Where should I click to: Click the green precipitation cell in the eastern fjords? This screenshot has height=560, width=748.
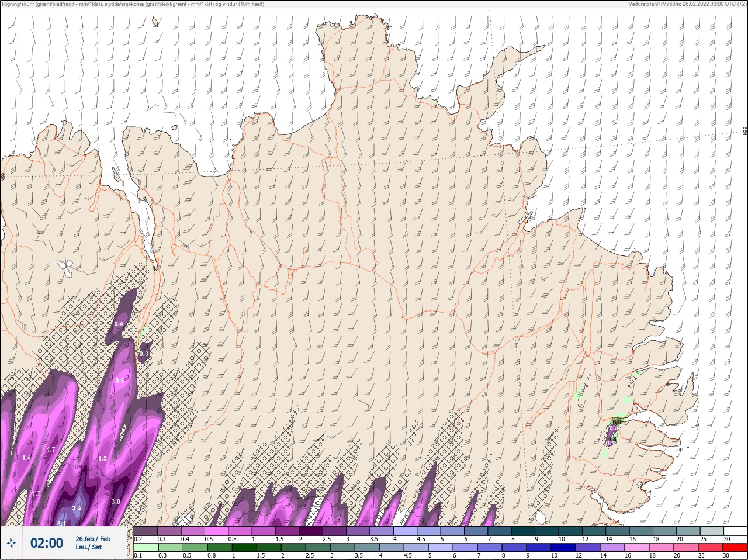click(x=617, y=420)
